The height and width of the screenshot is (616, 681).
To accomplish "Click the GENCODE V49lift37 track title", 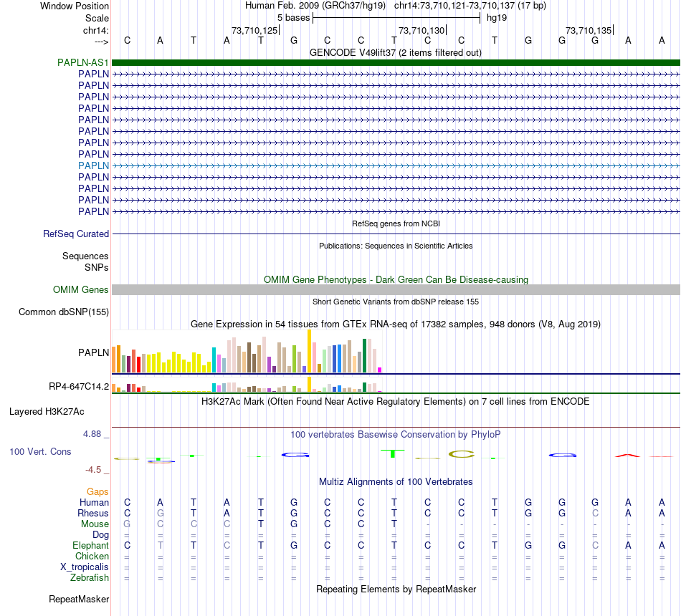I will click(395, 52).
